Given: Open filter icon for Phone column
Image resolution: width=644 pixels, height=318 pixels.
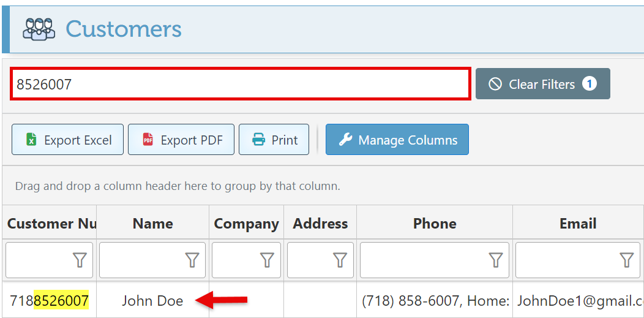Looking at the screenshot, I should 496,260.
